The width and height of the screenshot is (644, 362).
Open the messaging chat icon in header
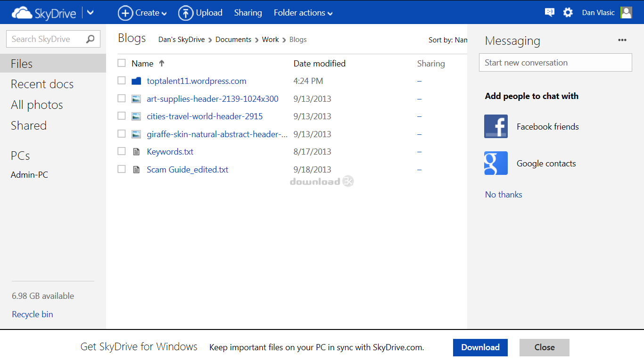point(550,13)
